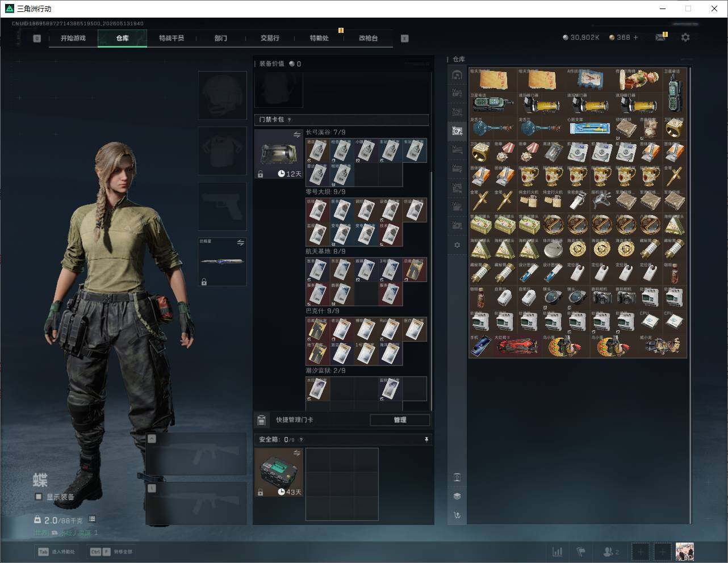Pin the 安全箱 panel with the pushpin icon

pyautogui.click(x=426, y=439)
